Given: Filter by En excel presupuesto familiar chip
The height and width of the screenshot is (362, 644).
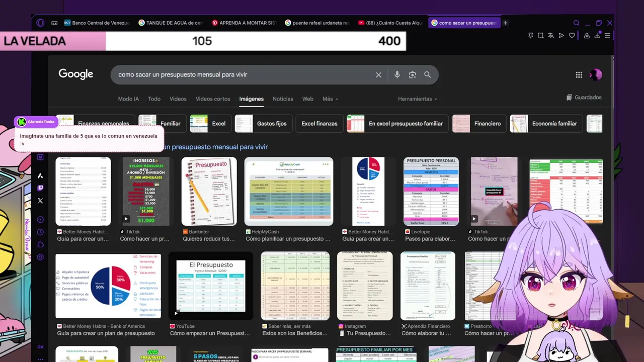Looking at the screenshot, I should click(397, 124).
